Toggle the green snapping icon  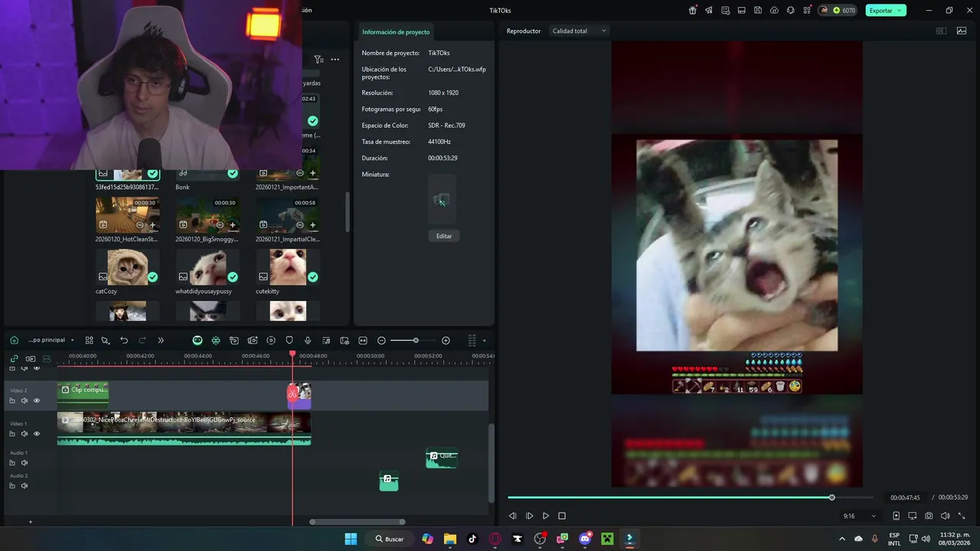[x=216, y=341]
